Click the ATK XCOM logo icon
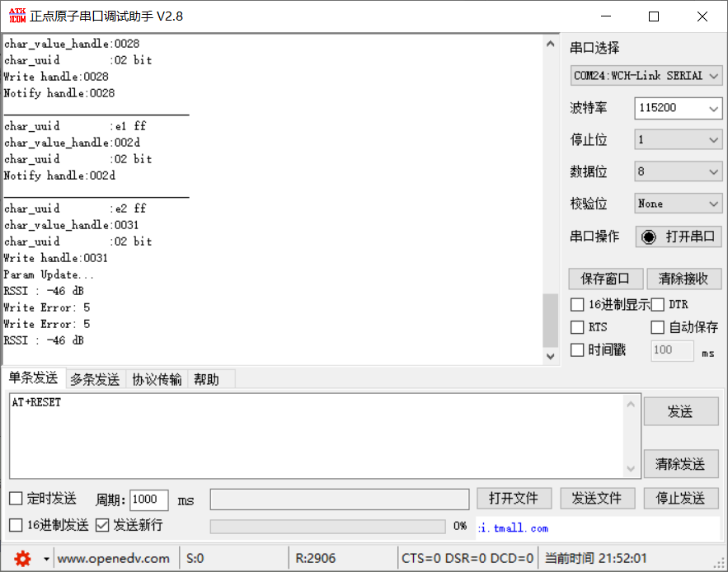The image size is (728, 572). coord(16,16)
